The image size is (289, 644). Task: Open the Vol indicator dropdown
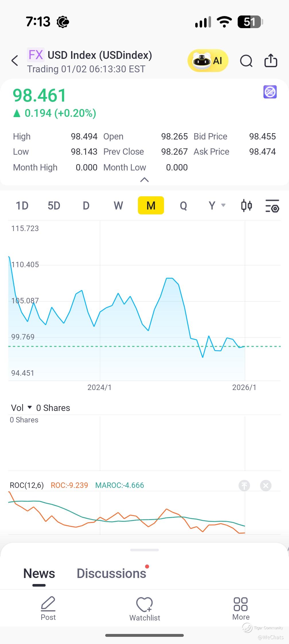click(x=22, y=408)
